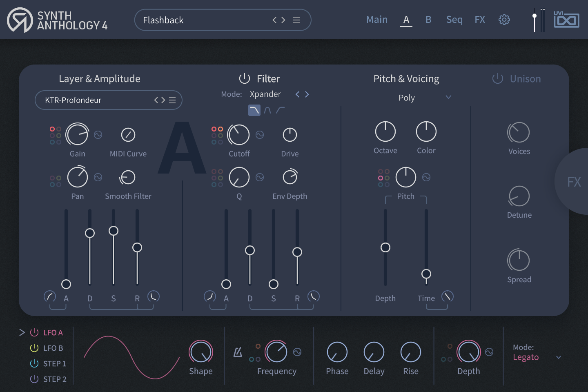Toggle LFO B power on

pyautogui.click(x=34, y=348)
